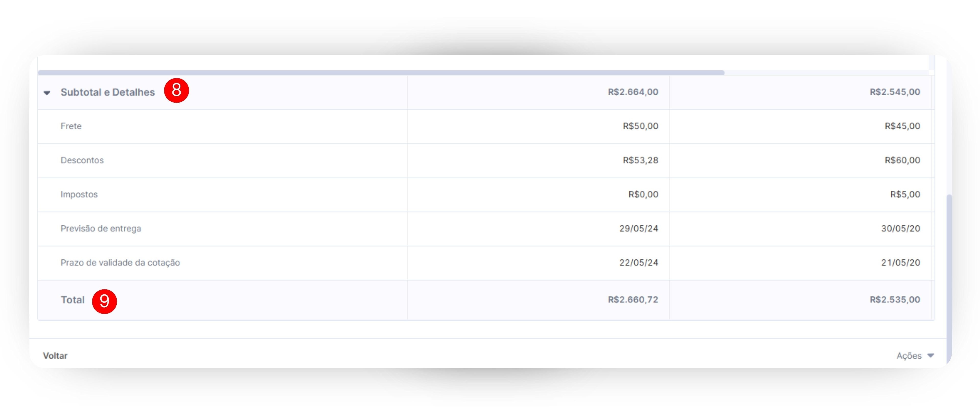
Task: Open the Ações dropdown menu
Action: click(x=909, y=356)
